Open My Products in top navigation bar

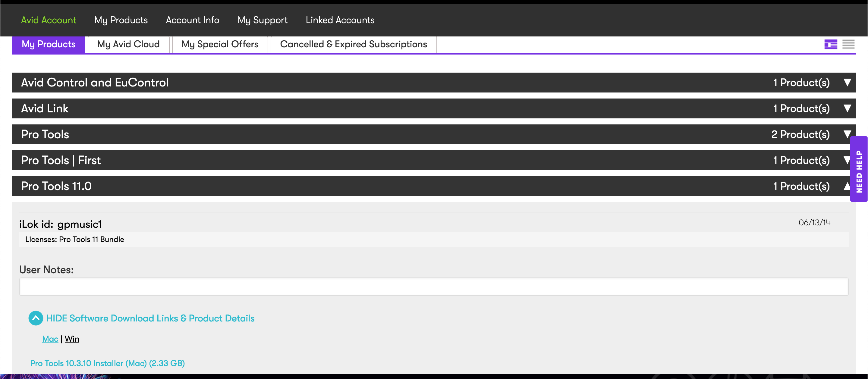click(121, 20)
